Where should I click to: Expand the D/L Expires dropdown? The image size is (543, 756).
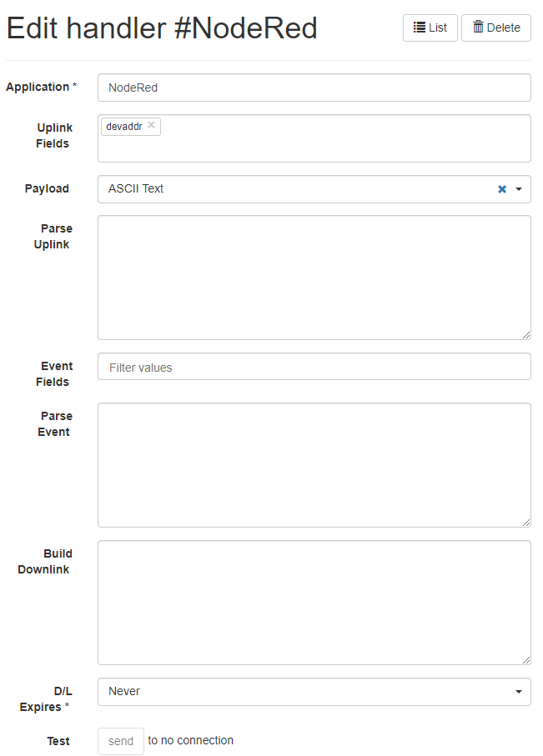519,692
